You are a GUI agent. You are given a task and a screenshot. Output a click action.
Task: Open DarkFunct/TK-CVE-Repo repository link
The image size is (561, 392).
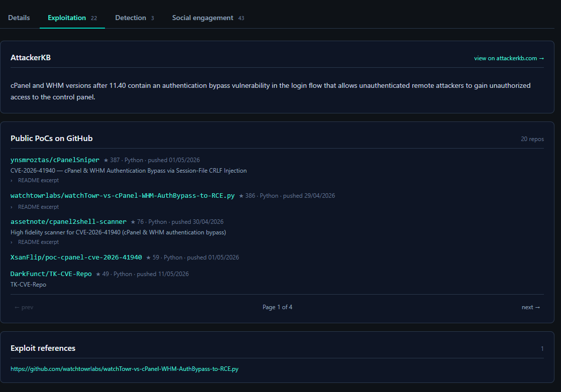tap(51, 274)
